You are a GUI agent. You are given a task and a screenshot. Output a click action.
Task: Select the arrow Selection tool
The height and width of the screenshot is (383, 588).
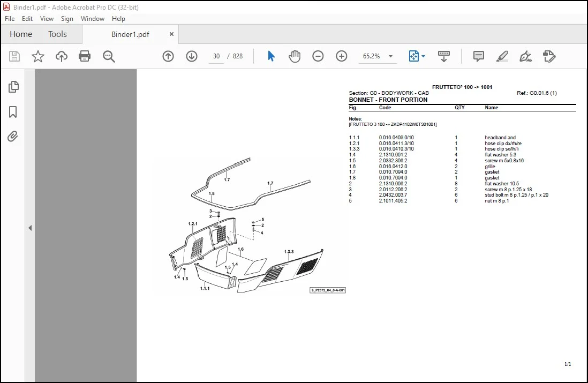[x=271, y=56]
